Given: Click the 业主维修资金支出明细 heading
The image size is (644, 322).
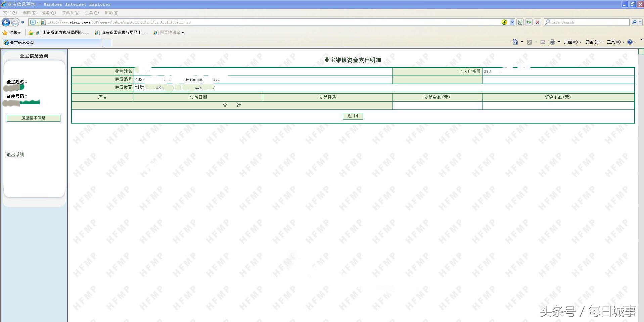Looking at the screenshot, I should (x=353, y=60).
